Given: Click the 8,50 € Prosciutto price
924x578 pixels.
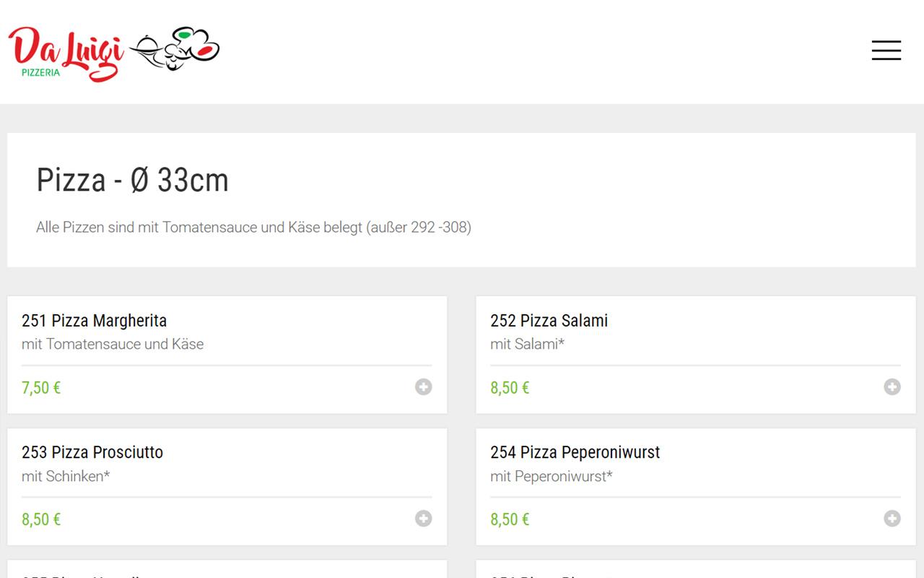Looking at the screenshot, I should click(41, 519).
